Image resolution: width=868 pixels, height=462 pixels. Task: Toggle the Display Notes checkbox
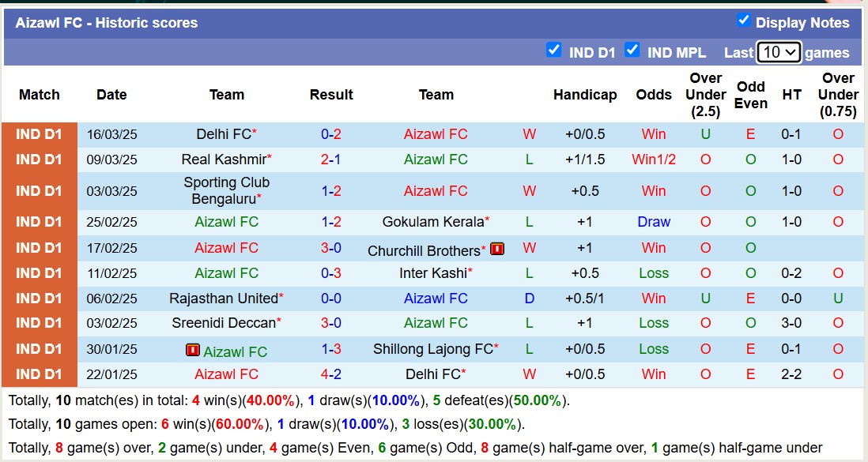click(743, 21)
